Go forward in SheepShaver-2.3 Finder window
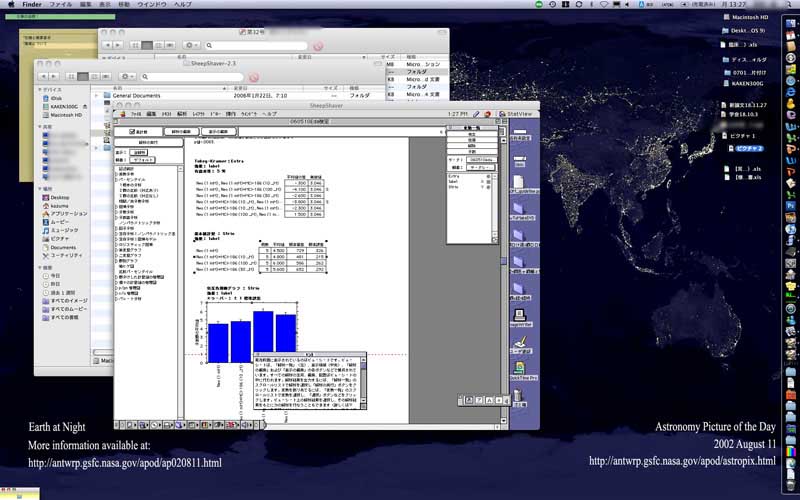This screenshot has height=500, width=800. [54, 76]
